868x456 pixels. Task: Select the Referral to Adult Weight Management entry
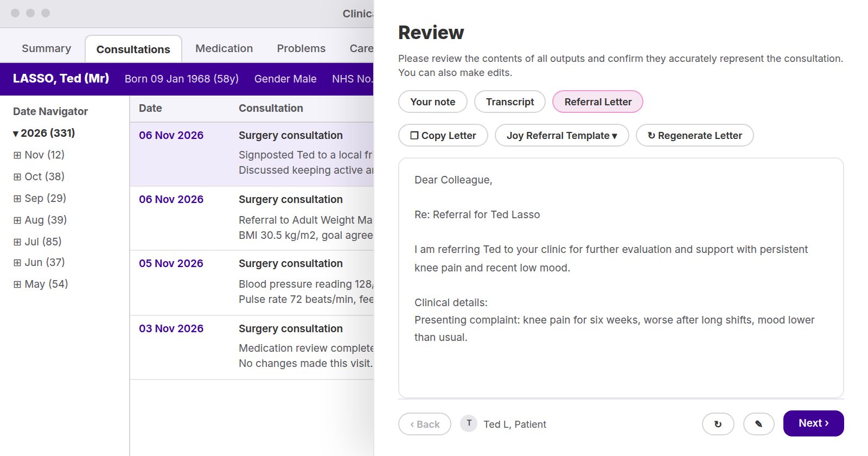tap(252, 218)
